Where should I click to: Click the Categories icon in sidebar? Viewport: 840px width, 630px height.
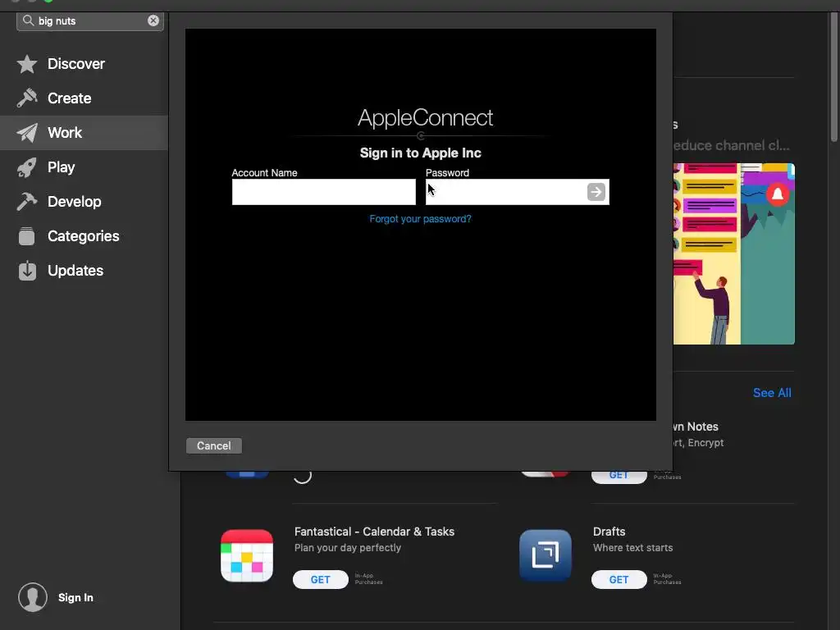27,235
